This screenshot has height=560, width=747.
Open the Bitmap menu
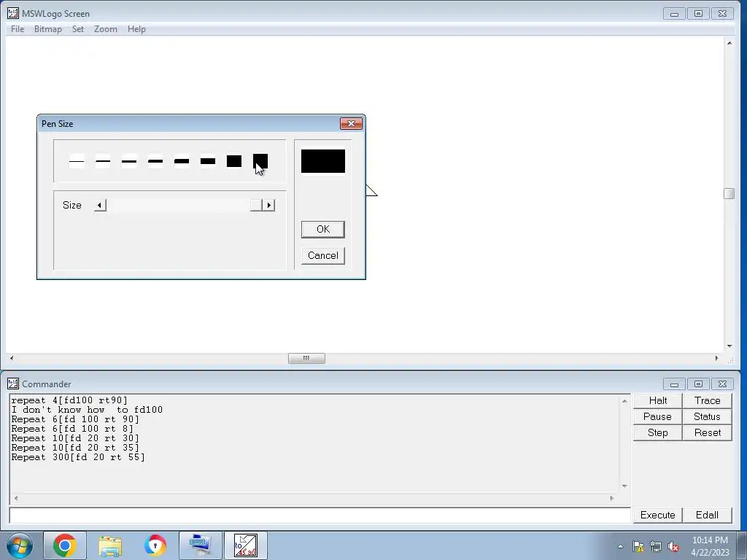[48, 29]
